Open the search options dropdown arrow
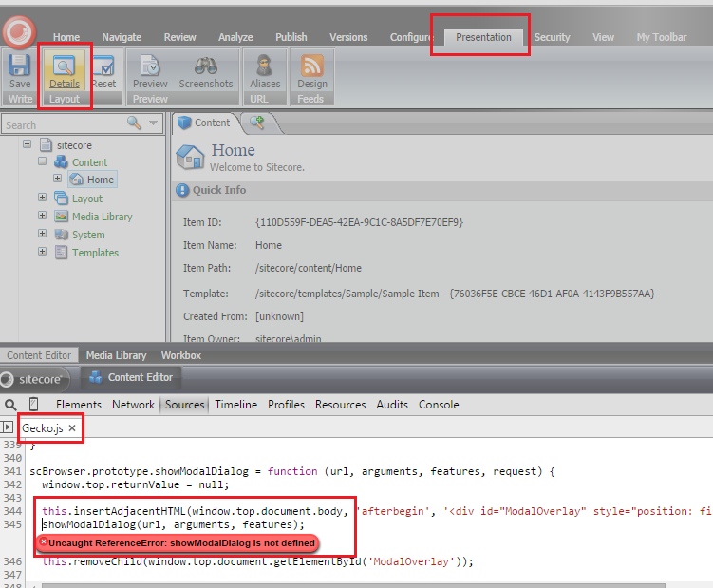The image size is (713, 588). [153, 123]
